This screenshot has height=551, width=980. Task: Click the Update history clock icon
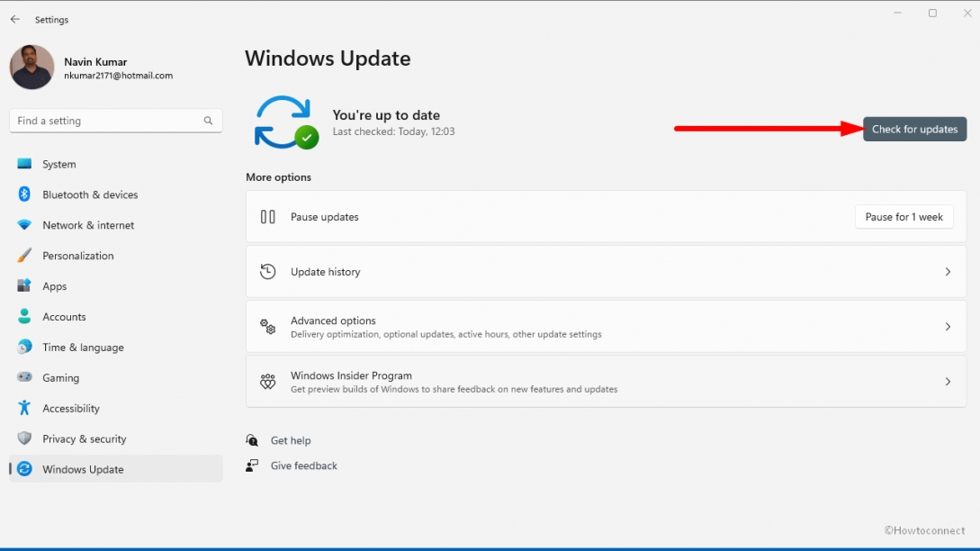pyautogui.click(x=267, y=271)
